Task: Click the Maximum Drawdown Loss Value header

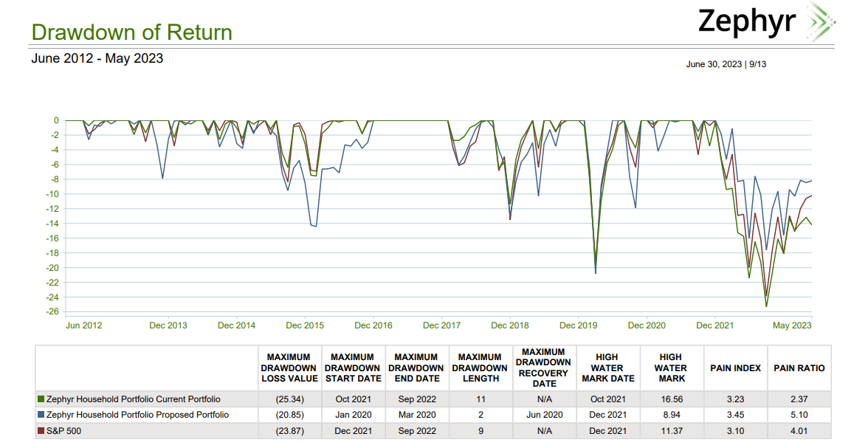Action: [x=289, y=368]
